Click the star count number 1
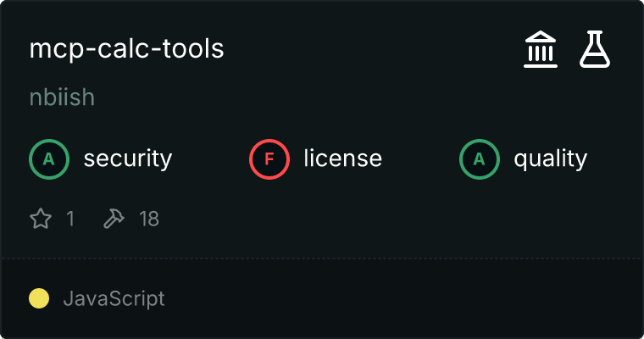This screenshot has height=339, width=644. click(70, 220)
